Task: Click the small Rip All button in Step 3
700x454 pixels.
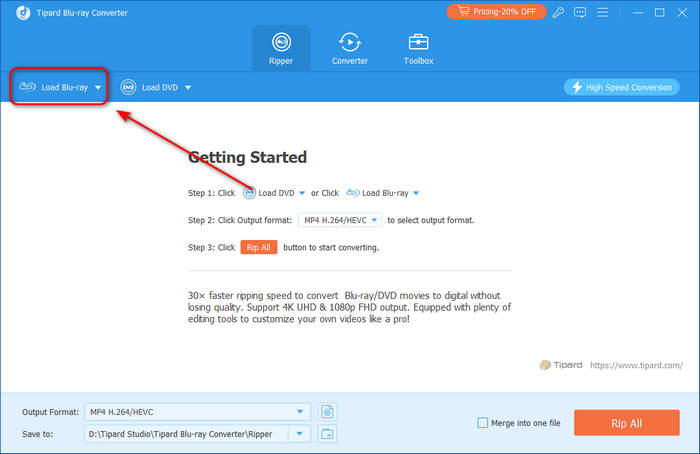Action: point(258,247)
